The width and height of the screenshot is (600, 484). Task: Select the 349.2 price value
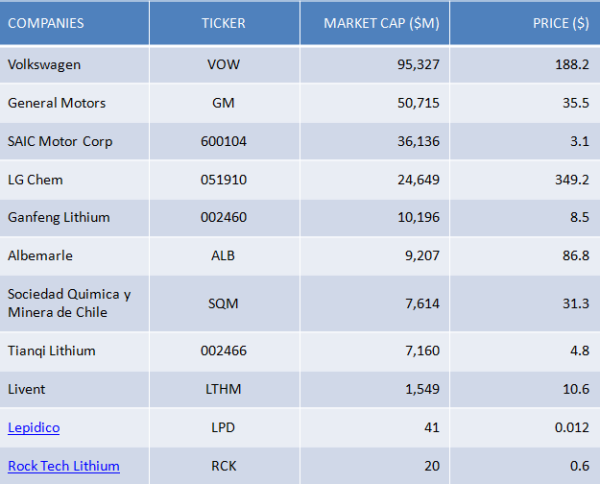(572, 179)
